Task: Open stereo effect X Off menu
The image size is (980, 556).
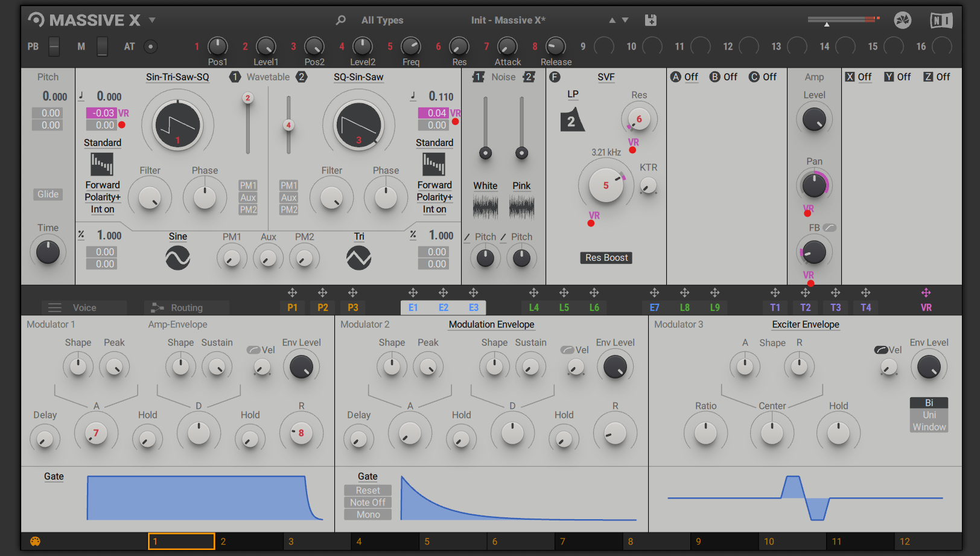Action: (x=865, y=77)
